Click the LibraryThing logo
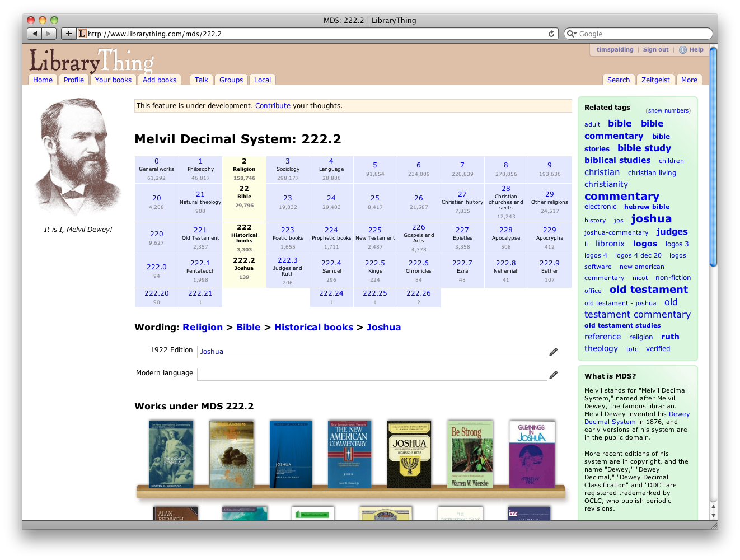The height and width of the screenshot is (560, 740). coord(92,60)
